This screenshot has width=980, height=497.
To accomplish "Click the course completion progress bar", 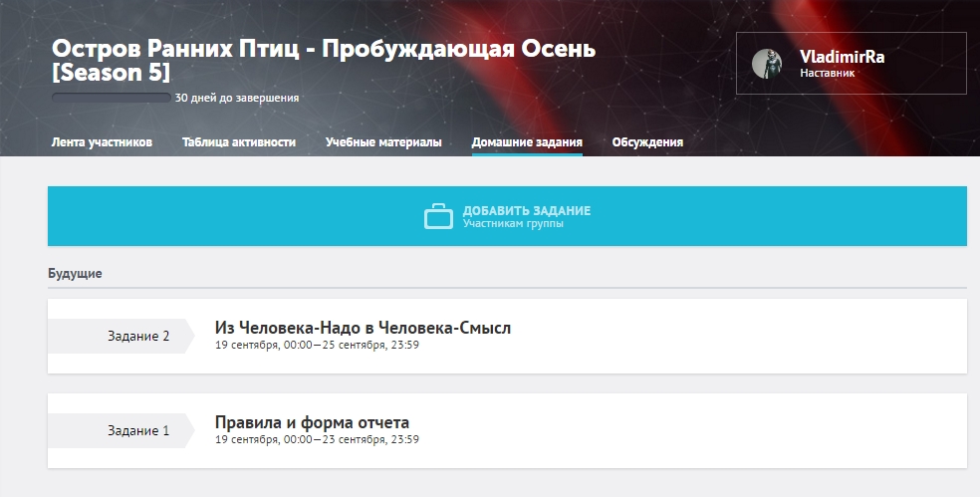I will click(111, 99).
